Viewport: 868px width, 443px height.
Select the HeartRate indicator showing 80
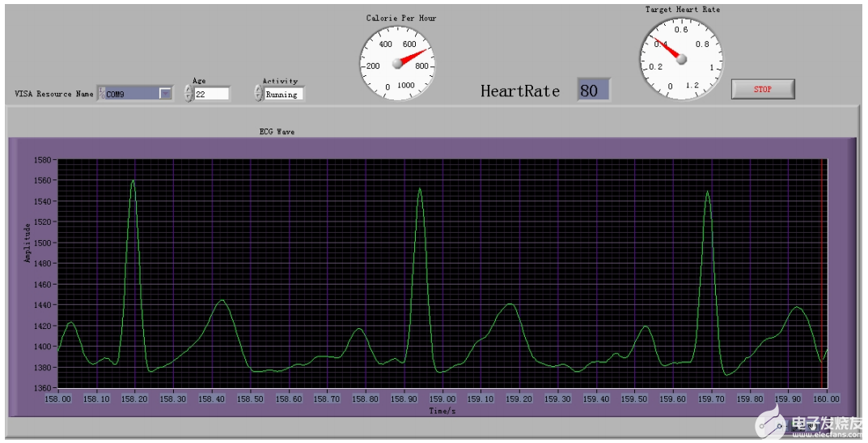(592, 91)
